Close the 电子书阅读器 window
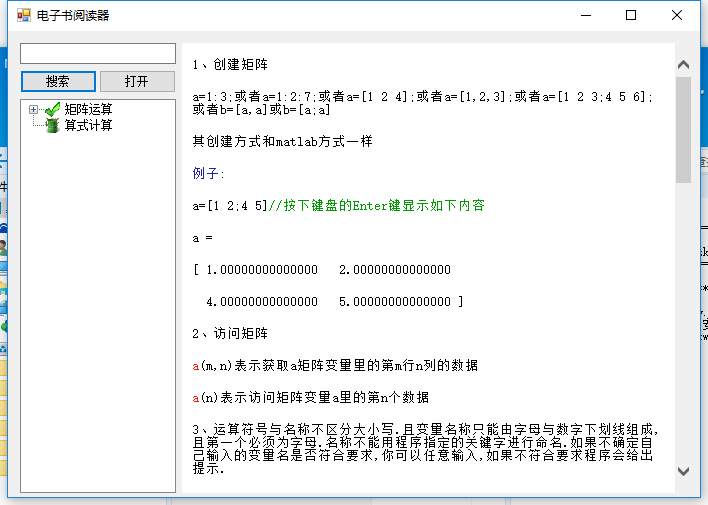The height and width of the screenshot is (505, 708). click(677, 15)
